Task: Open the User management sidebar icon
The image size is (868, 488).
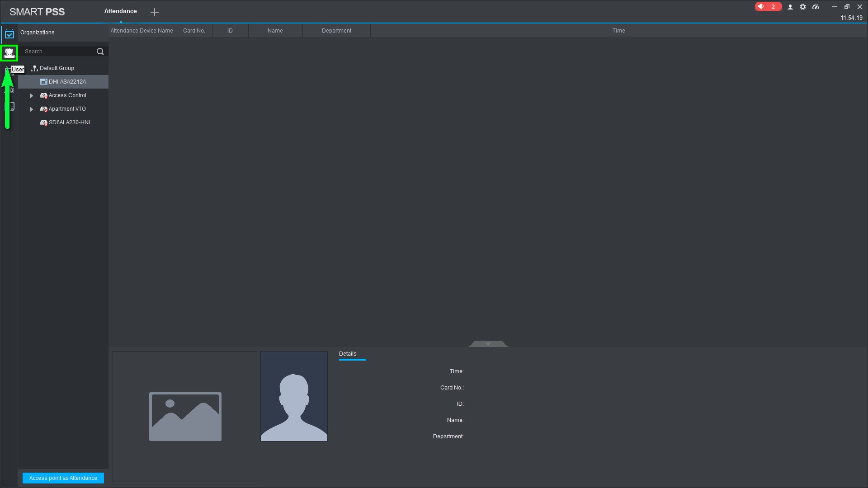Action: (9, 53)
